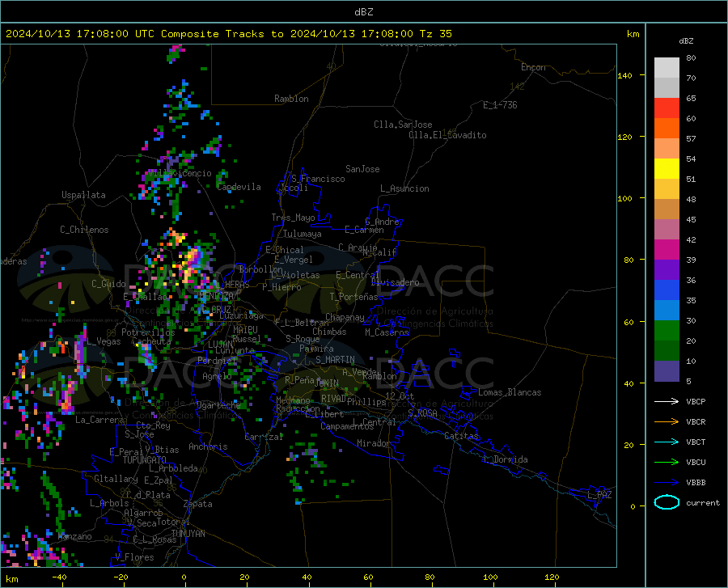Click the magenta 42 dBZ color swatch
Image resolution: width=728 pixels, height=588 pixels.
click(667, 249)
